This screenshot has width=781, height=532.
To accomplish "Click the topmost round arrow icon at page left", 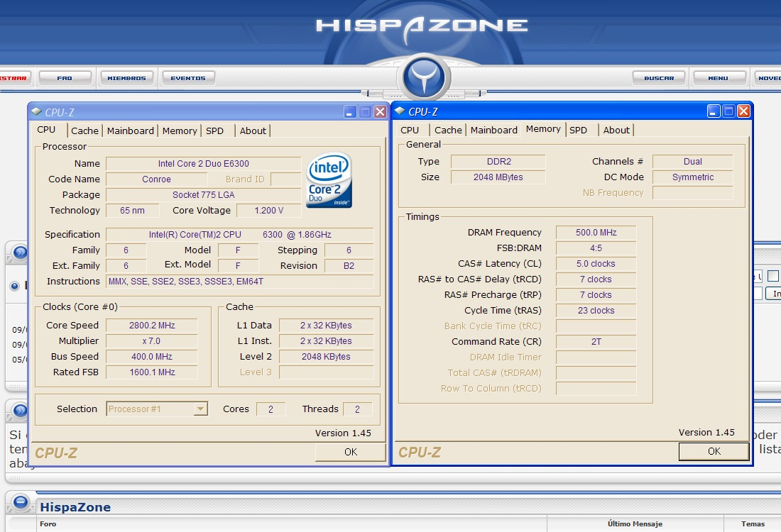I will [x=19, y=253].
